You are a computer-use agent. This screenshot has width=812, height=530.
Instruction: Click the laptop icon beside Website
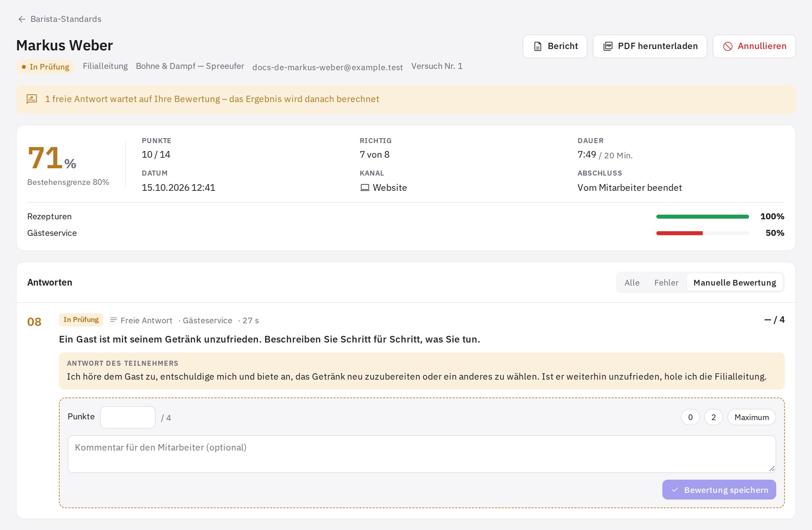click(365, 188)
